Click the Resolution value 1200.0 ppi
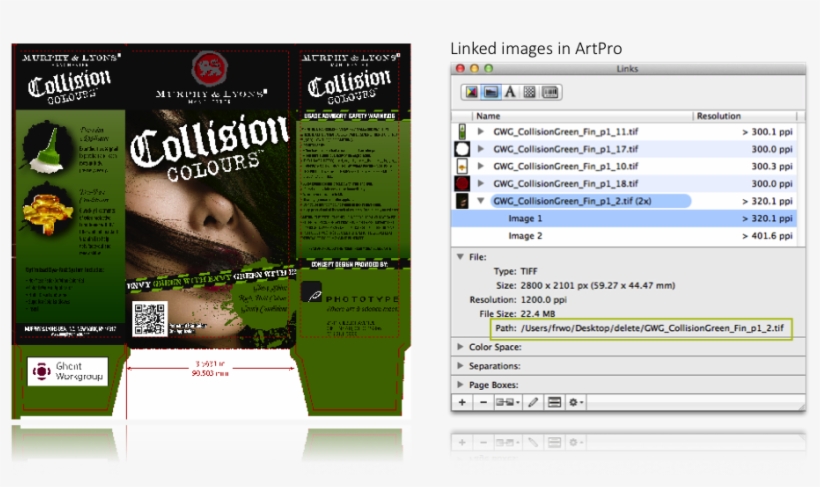 point(543,300)
